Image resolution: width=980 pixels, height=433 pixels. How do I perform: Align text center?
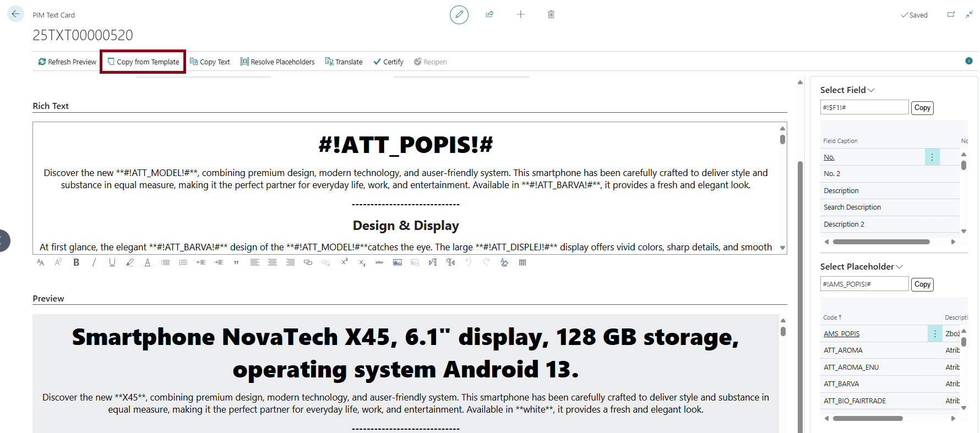pyautogui.click(x=273, y=262)
